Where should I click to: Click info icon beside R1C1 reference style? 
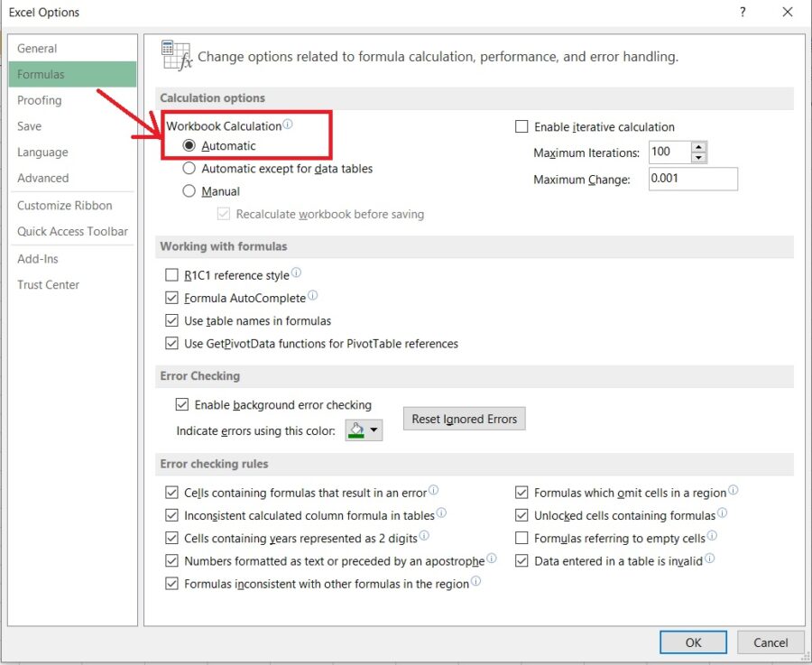[296, 272]
